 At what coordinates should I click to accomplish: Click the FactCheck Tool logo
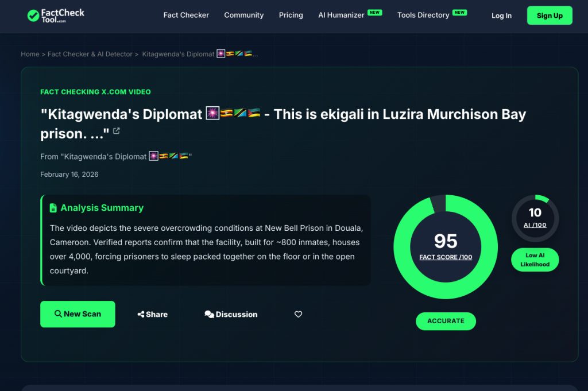56,16
